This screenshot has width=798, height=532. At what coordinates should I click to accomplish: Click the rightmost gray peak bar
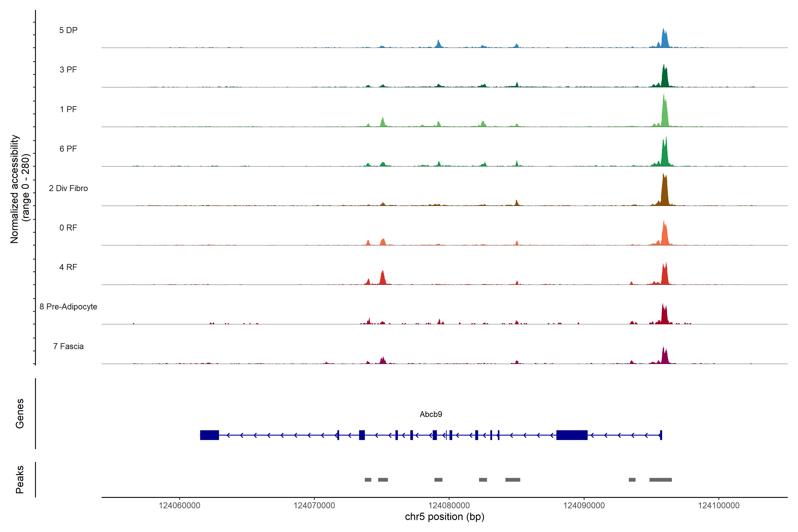tap(660, 480)
